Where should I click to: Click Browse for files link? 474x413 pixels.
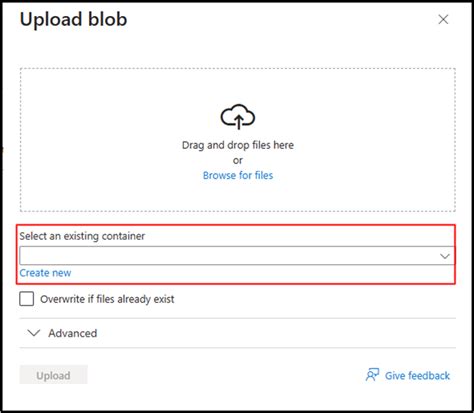(238, 175)
